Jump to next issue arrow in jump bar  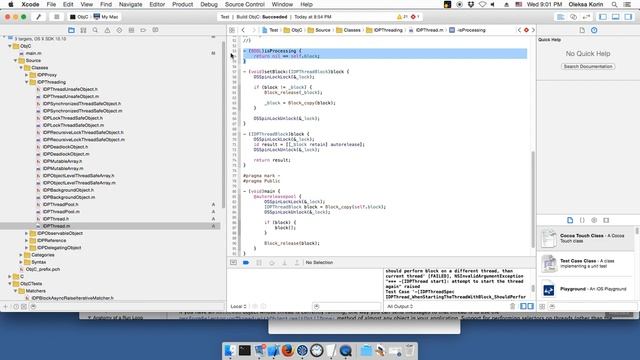[533, 30]
